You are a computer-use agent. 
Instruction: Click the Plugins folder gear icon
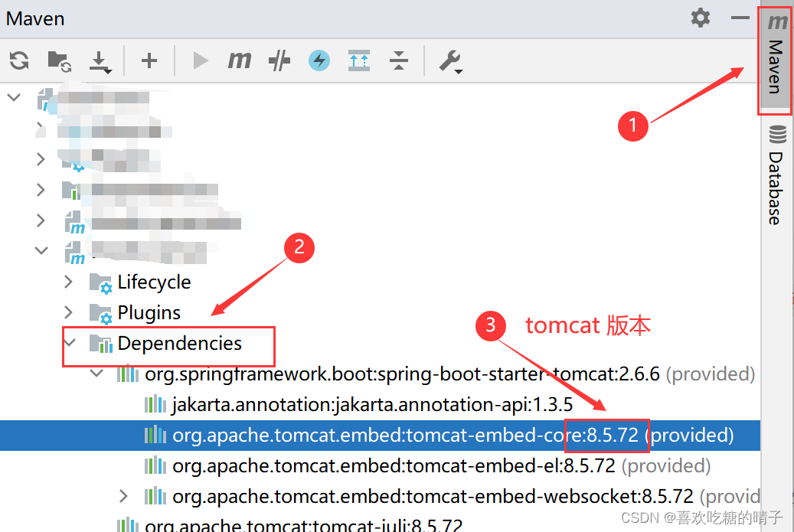[100, 314]
